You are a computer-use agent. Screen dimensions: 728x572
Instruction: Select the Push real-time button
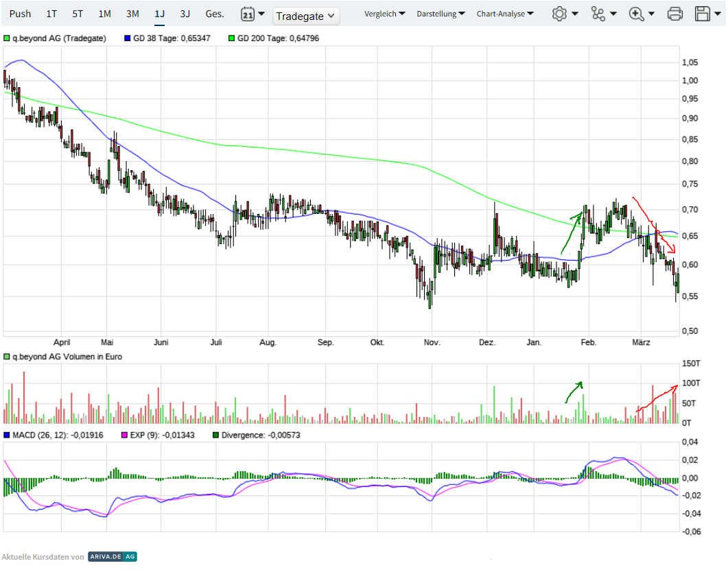(21, 14)
